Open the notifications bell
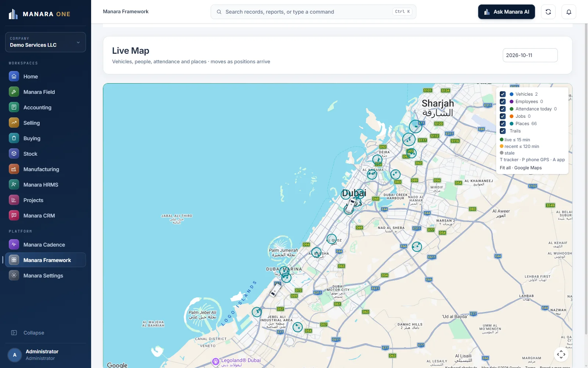Image resolution: width=588 pixels, height=368 pixels. (569, 12)
